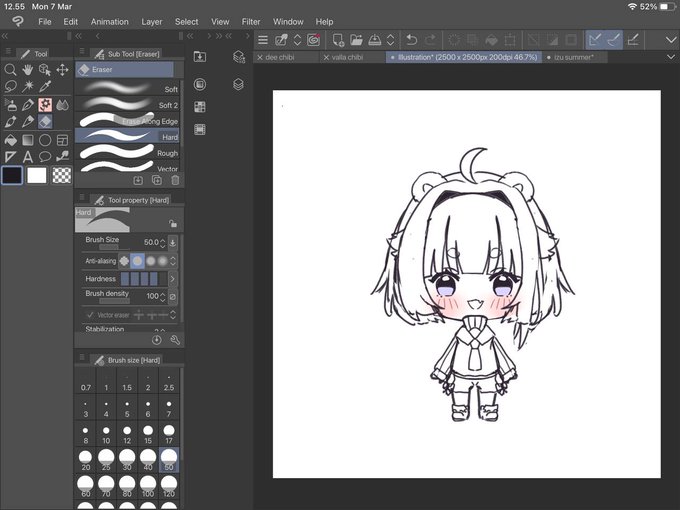Select the Move layer tool
The image size is (680, 510).
tap(62, 69)
